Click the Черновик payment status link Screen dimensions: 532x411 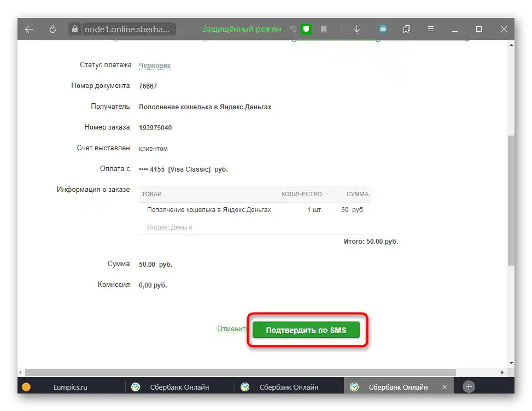[155, 66]
